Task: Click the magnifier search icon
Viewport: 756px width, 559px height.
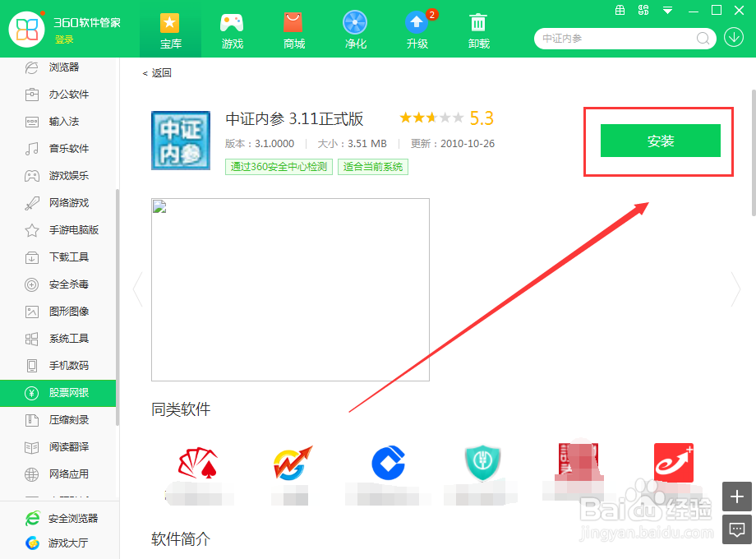Action: pos(703,38)
